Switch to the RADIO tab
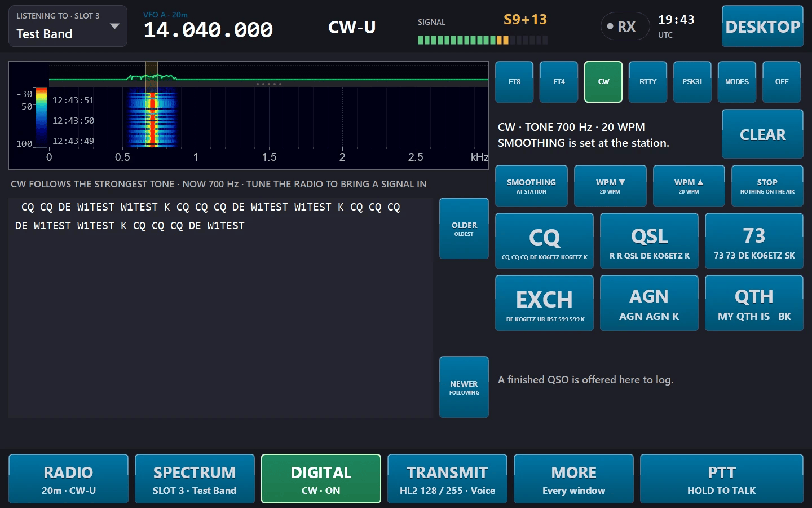Screen dimensions: 812x508 (x=68, y=479)
